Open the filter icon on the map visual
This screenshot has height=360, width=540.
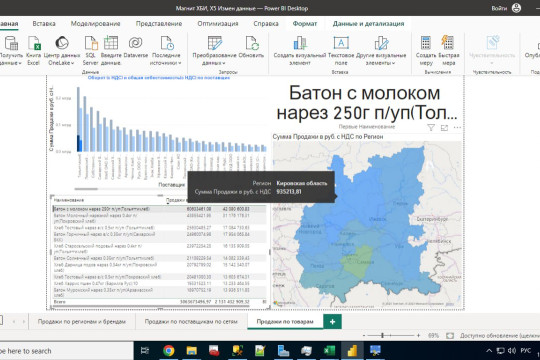431,127
